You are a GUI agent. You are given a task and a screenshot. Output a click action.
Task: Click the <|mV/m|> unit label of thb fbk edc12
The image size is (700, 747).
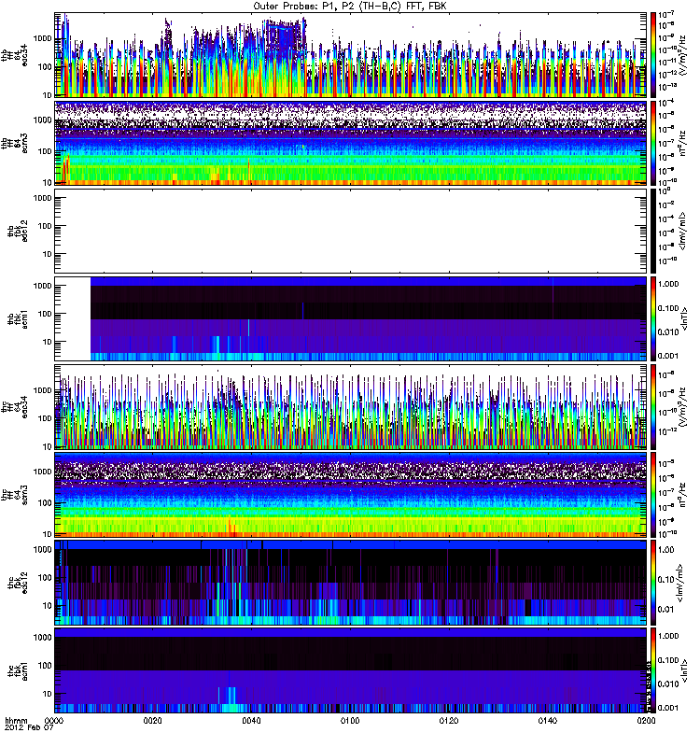point(683,231)
